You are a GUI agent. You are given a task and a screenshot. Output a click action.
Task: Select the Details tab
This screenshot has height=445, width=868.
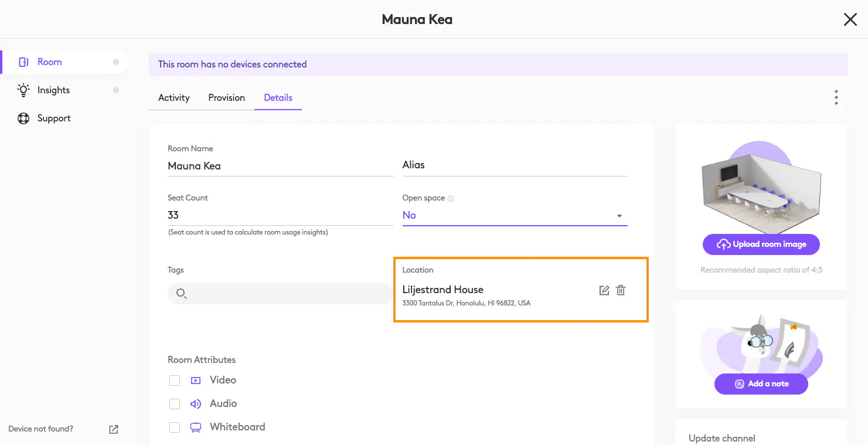pyautogui.click(x=278, y=98)
